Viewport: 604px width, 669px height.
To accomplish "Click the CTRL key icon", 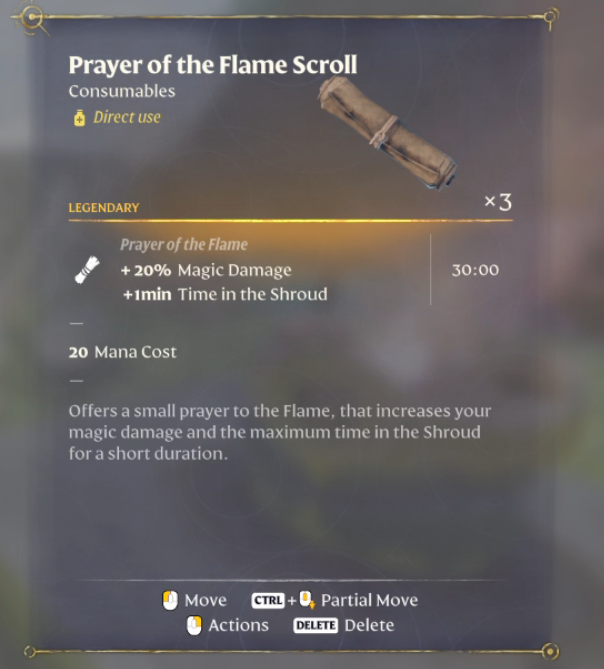I will point(268,601).
